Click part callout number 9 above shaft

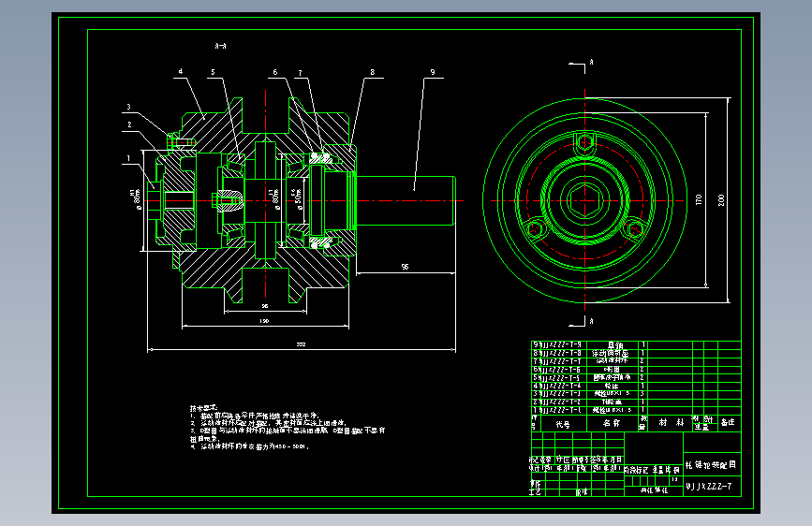(x=433, y=72)
